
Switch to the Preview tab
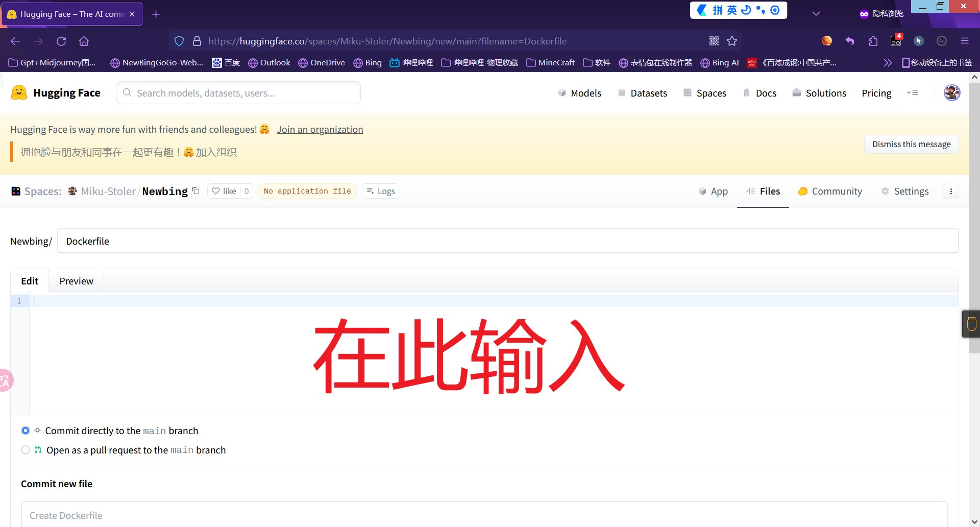coord(76,281)
